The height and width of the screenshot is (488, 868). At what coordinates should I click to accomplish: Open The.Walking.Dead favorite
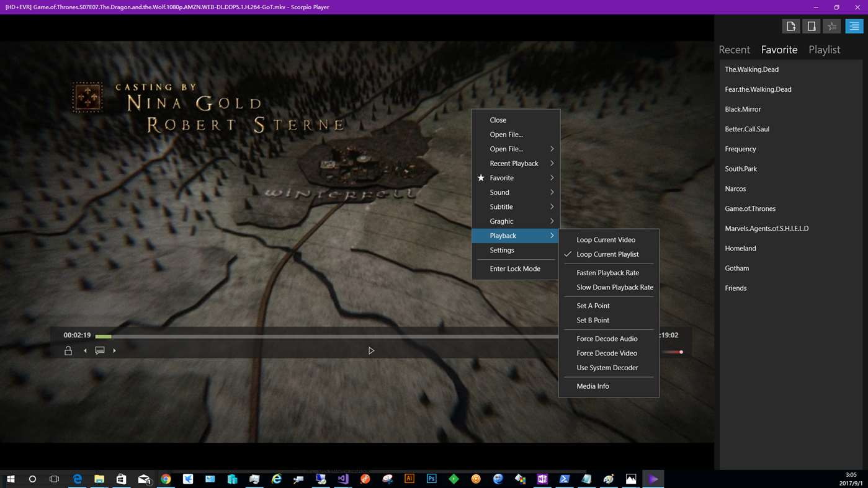pos(791,69)
